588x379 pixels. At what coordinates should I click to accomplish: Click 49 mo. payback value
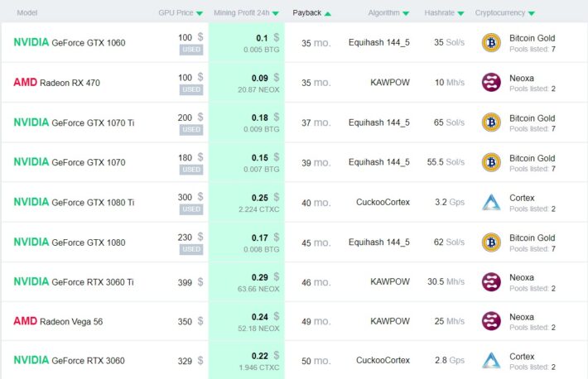(x=316, y=321)
